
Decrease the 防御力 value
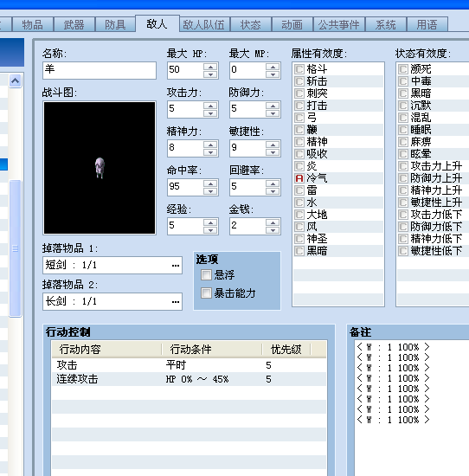coord(273,113)
